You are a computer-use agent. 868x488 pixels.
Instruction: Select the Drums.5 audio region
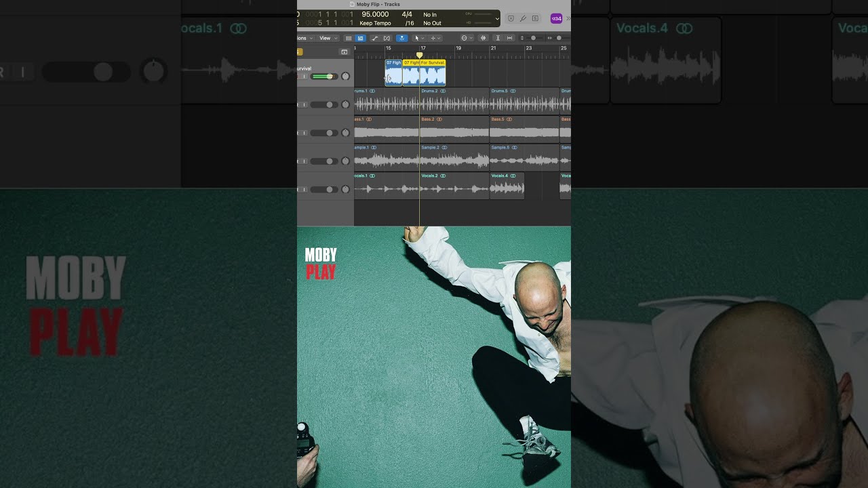(x=524, y=101)
